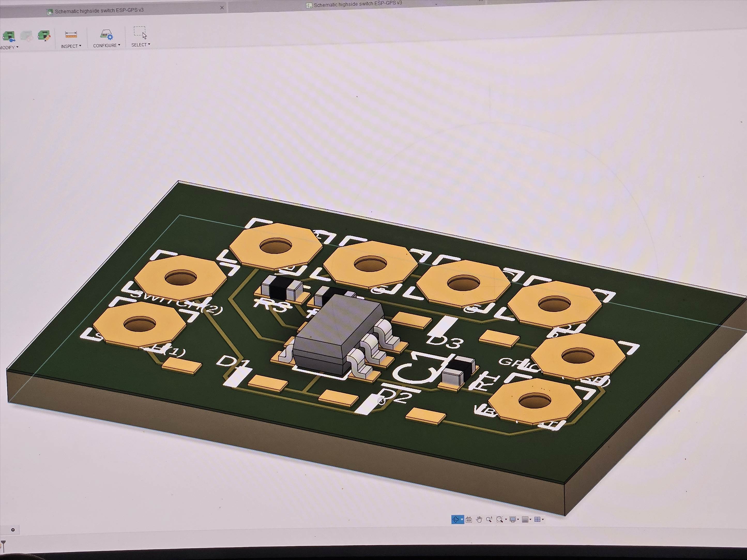Click the Look At camera icon
The width and height of the screenshot is (747, 560).
point(469,520)
